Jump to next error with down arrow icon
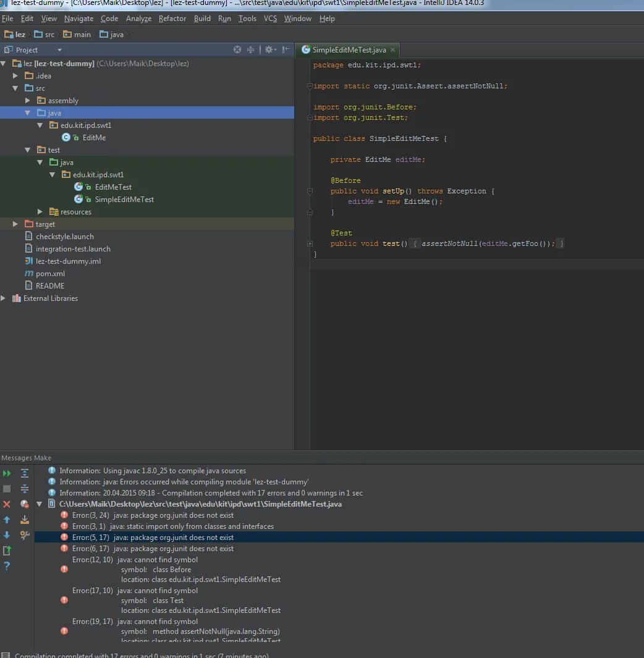Screen dimensions: 644x658 (7, 535)
